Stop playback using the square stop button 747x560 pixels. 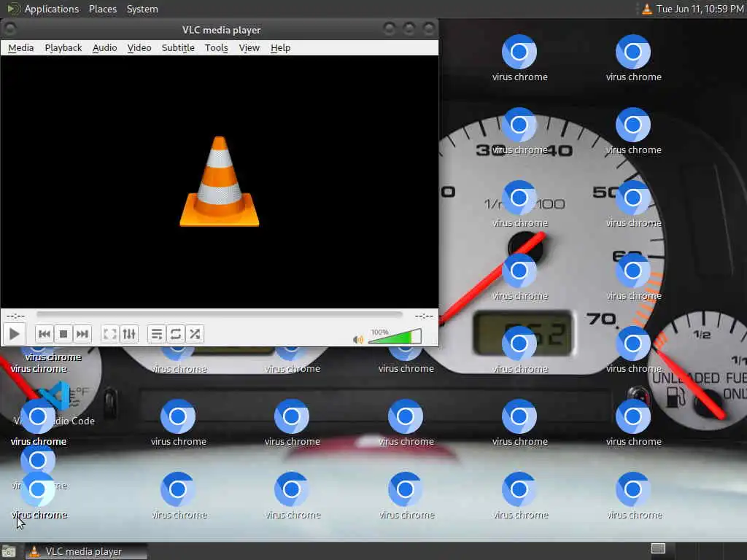click(63, 334)
